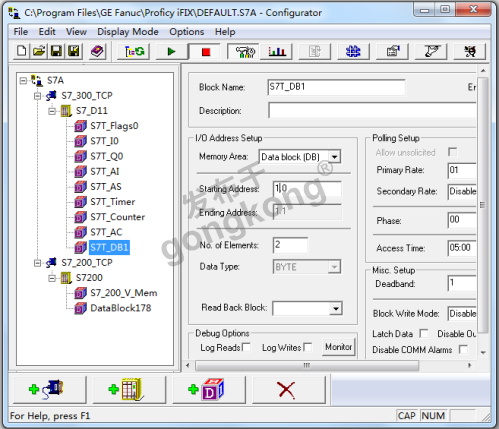
Task: Select S7T_Q0 datablock in tree
Action: pos(107,156)
